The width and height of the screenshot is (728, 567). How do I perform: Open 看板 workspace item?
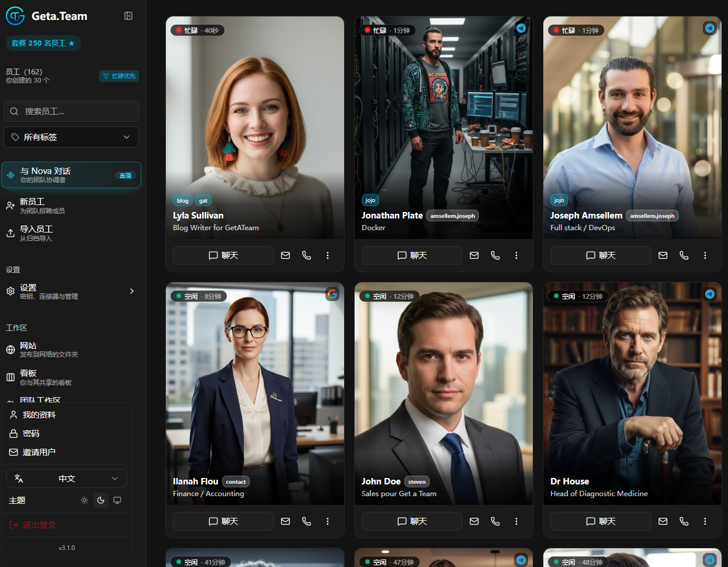pos(71,377)
